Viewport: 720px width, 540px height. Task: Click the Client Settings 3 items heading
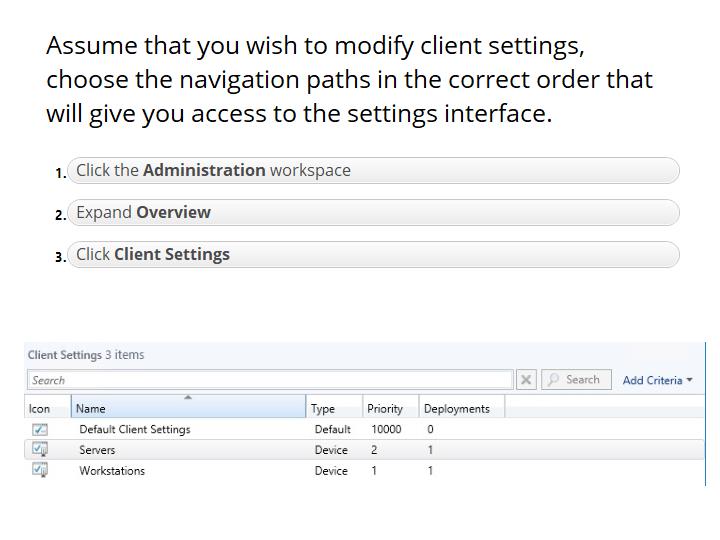[x=86, y=355]
